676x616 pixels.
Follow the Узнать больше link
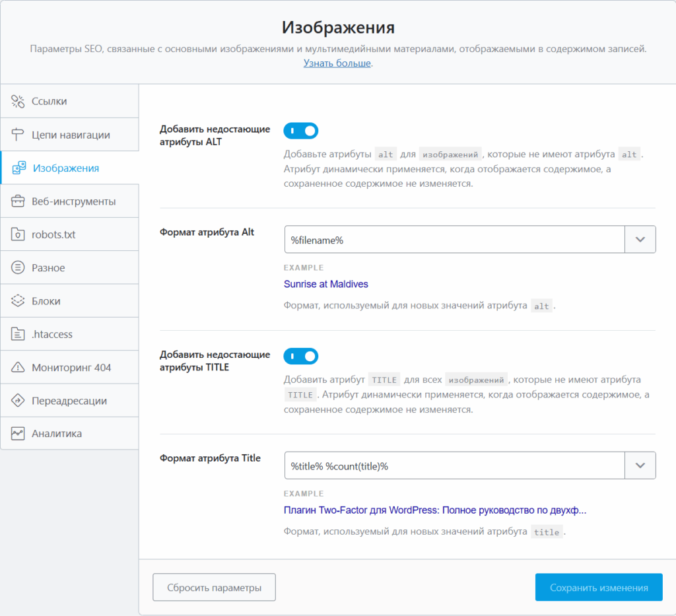coord(337,63)
